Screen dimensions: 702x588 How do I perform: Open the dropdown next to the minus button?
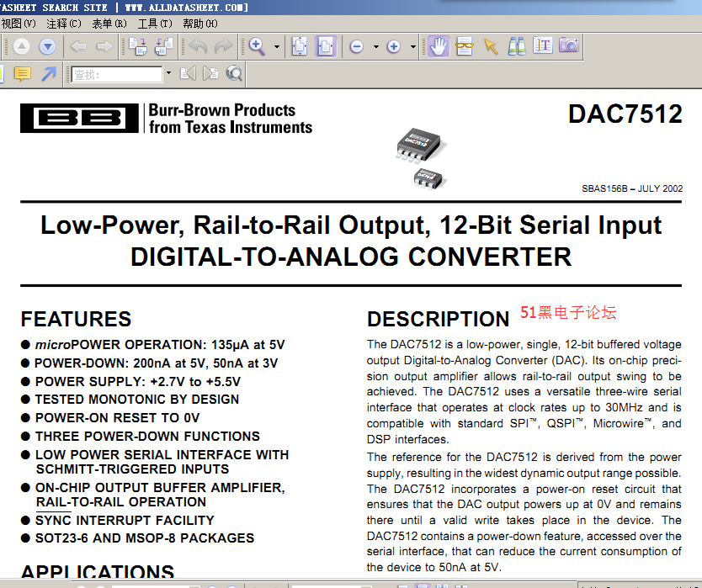pyautogui.click(x=376, y=46)
